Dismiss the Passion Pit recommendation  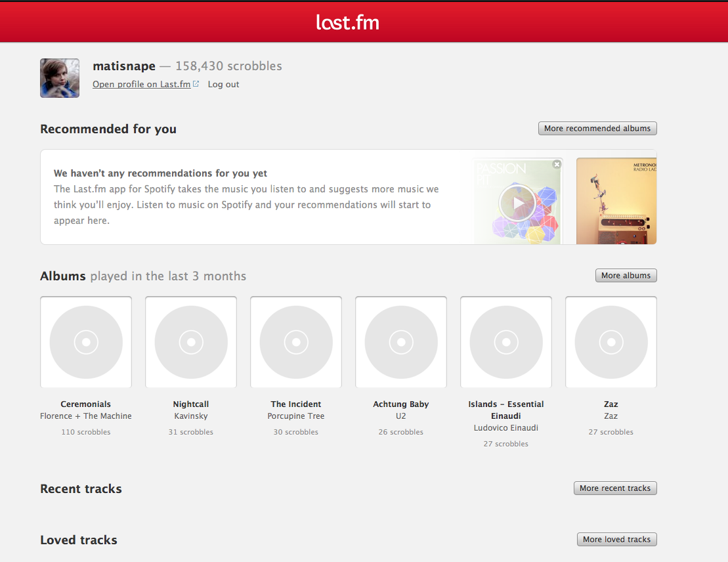[x=557, y=164]
